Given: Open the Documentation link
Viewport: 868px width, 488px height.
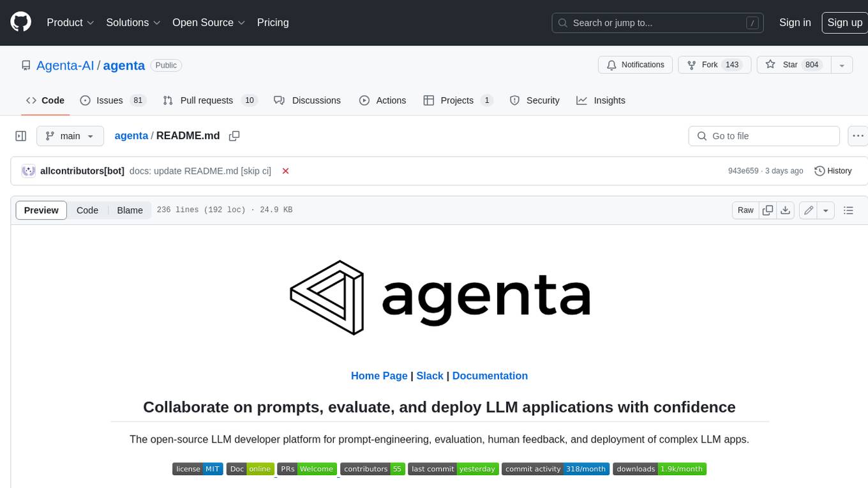Looking at the screenshot, I should click(x=490, y=376).
